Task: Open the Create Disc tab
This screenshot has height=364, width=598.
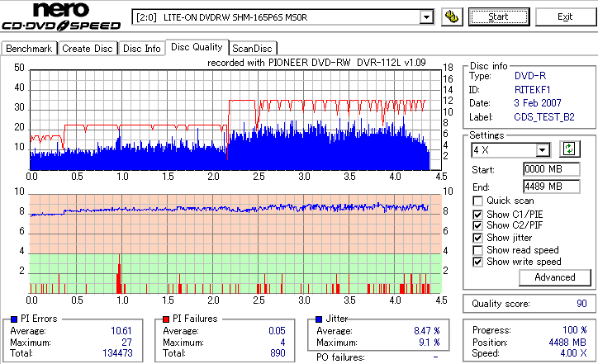Action: [x=88, y=49]
